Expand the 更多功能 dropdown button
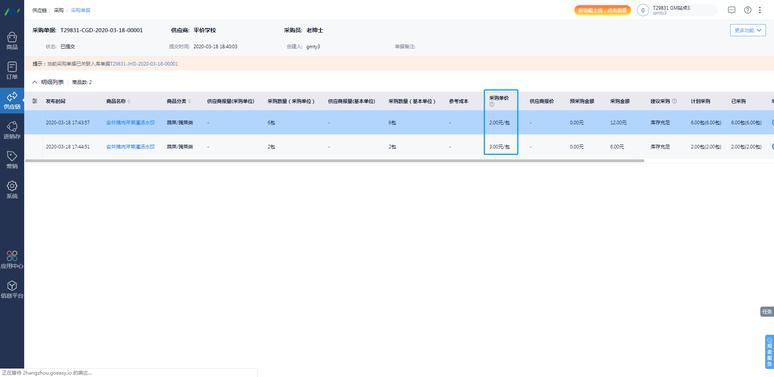 click(748, 30)
